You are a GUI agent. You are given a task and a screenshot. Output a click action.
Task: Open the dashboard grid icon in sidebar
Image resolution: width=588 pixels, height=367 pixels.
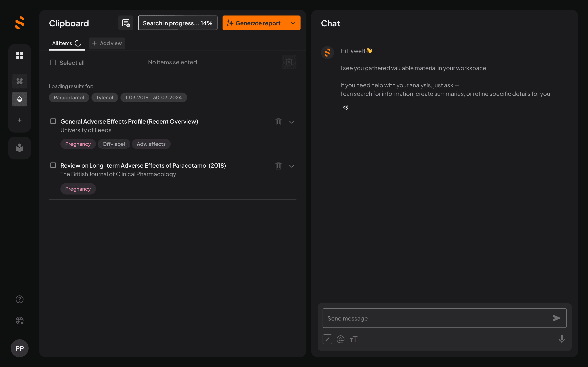click(x=19, y=55)
